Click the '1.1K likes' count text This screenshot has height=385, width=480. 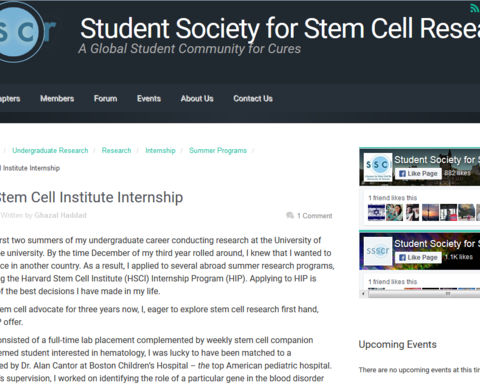(x=459, y=257)
